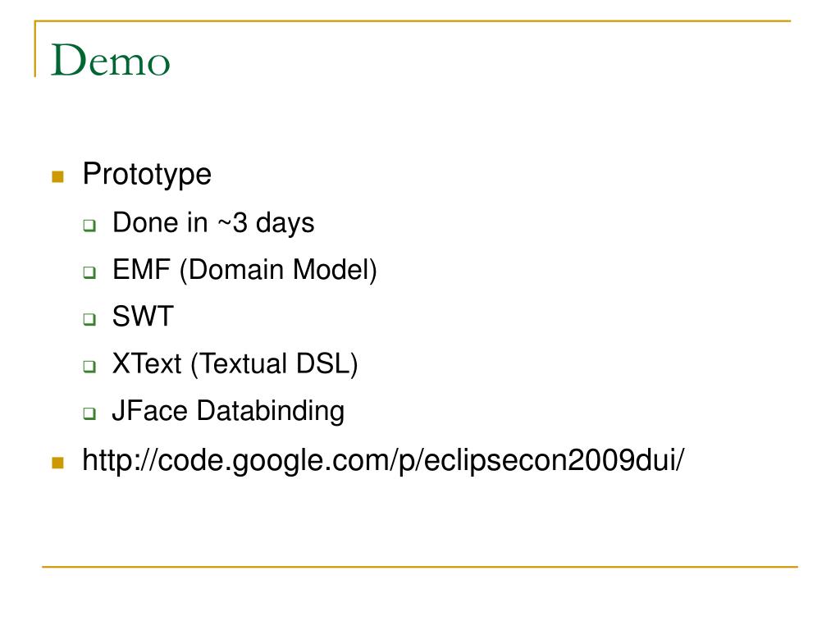Select the EMF (Domain Model) line
Screen dimensions: 840x630
244,269
